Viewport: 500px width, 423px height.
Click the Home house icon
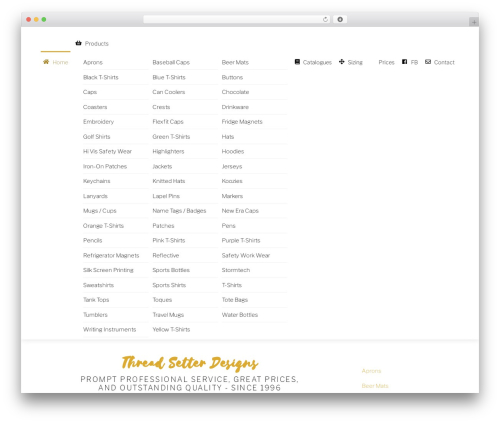tap(46, 62)
